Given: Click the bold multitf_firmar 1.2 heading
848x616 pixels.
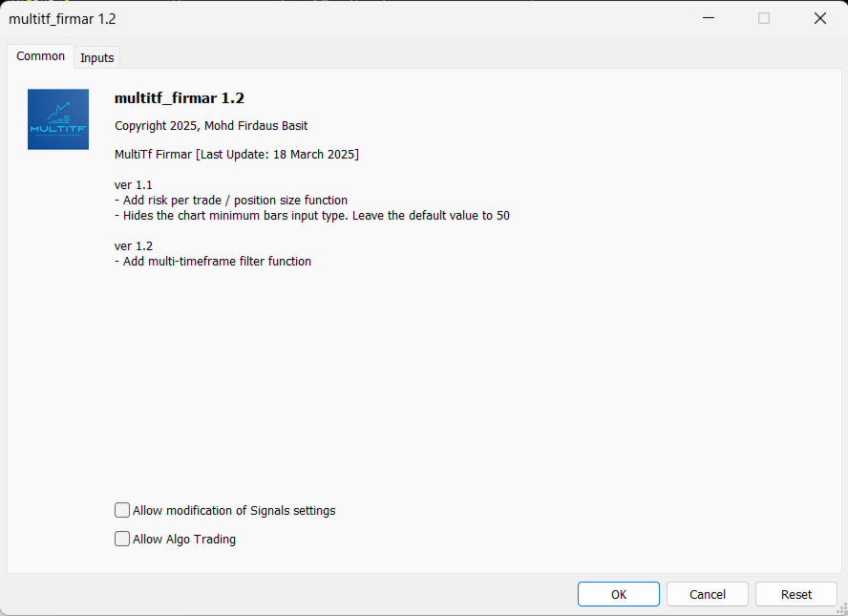Looking at the screenshot, I should tap(180, 98).
